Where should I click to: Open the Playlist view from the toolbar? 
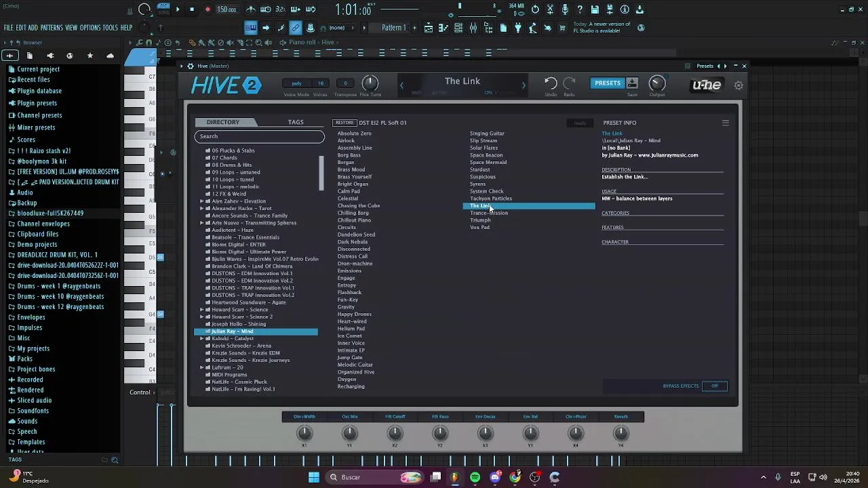click(x=429, y=28)
